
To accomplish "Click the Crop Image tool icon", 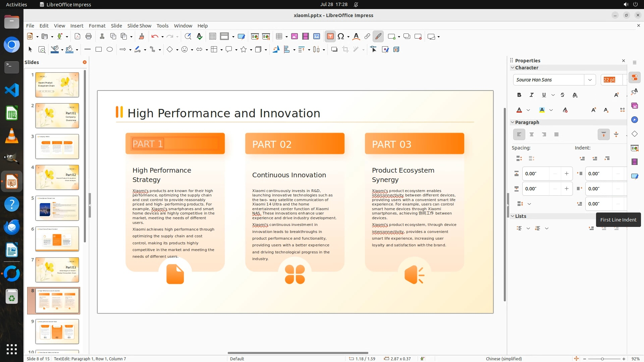I will [x=345, y=50].
